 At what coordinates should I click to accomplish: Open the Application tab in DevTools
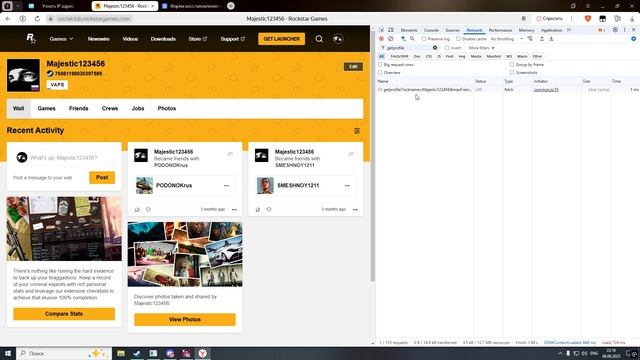point(551,30)
